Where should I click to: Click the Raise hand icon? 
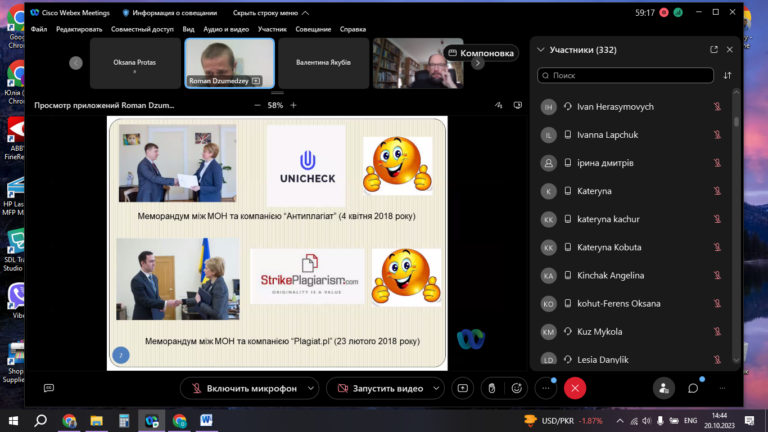(x=492, y=388)
